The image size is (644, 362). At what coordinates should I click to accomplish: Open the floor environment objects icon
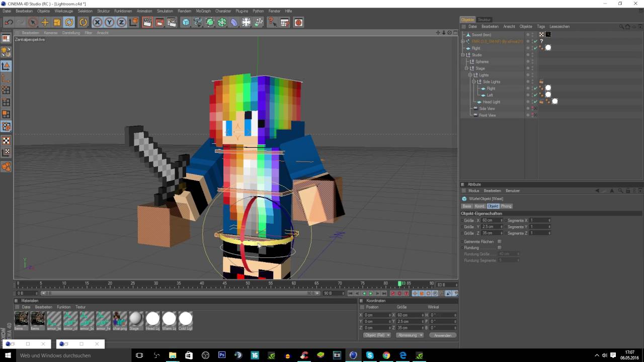point(246,22)
